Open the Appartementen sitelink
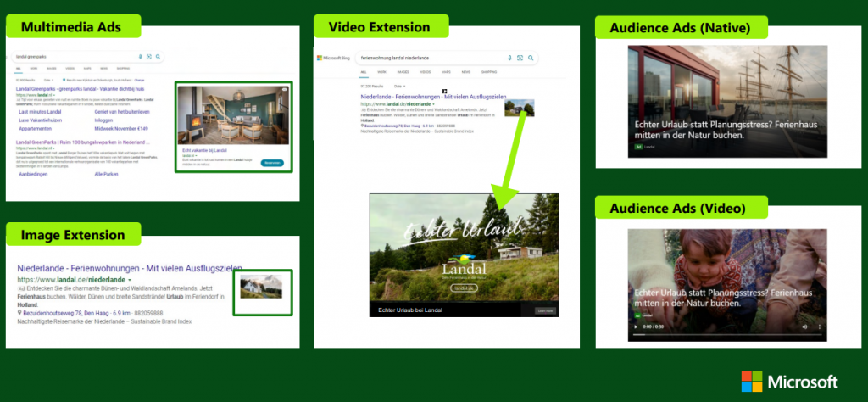Screen dimensions: 868x402 pyautogui.click(x=35, y=128)
